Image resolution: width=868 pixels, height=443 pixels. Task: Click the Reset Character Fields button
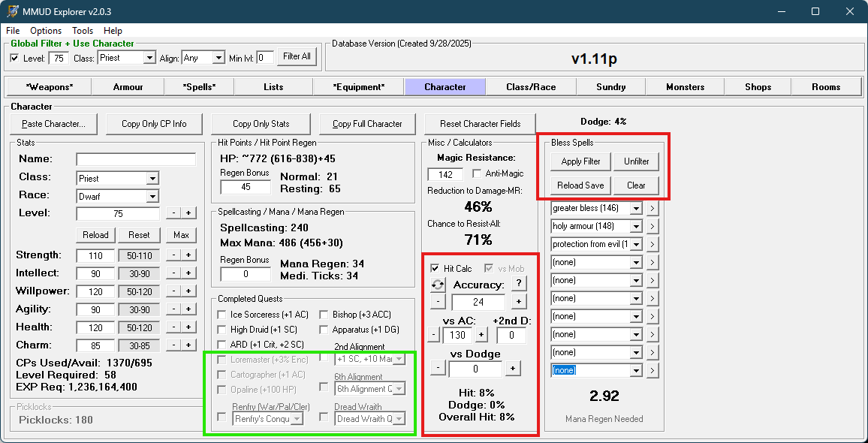pyautogui.click(x=481, y=124)
